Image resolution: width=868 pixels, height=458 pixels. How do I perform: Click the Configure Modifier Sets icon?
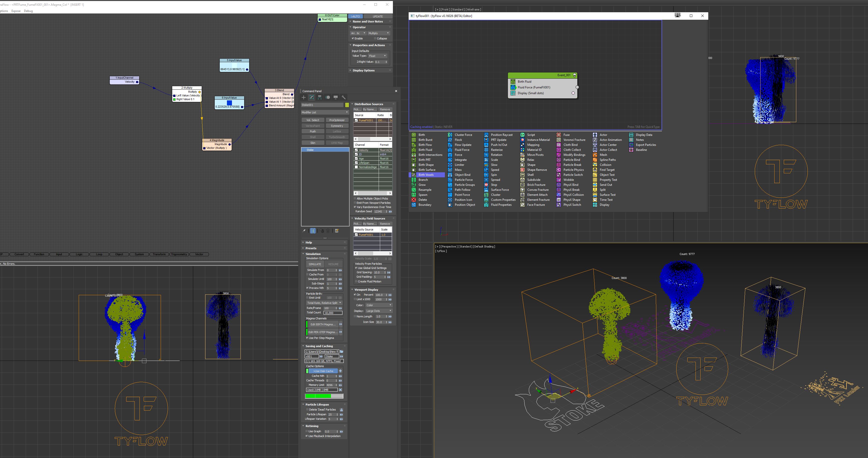(337, 231)
